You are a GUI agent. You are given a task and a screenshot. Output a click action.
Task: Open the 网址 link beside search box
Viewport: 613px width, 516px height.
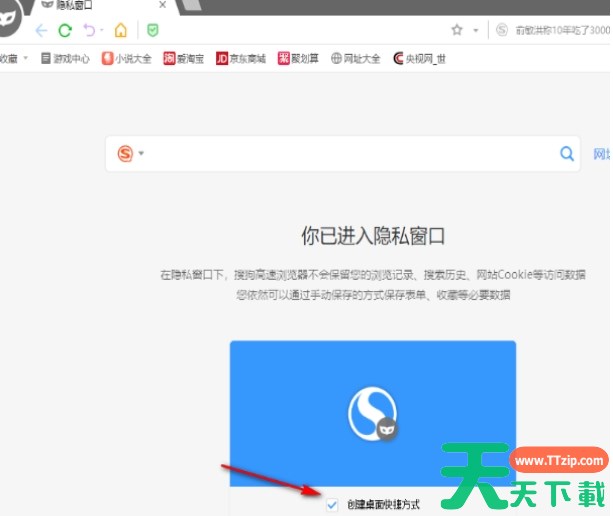[x=601, y=154]
